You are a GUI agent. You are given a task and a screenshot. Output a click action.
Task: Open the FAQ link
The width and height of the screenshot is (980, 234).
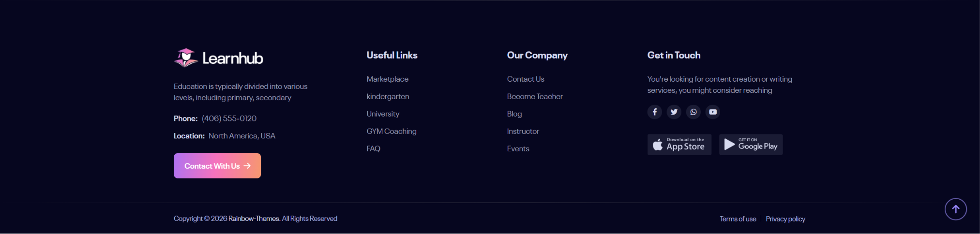pos(373,148)
